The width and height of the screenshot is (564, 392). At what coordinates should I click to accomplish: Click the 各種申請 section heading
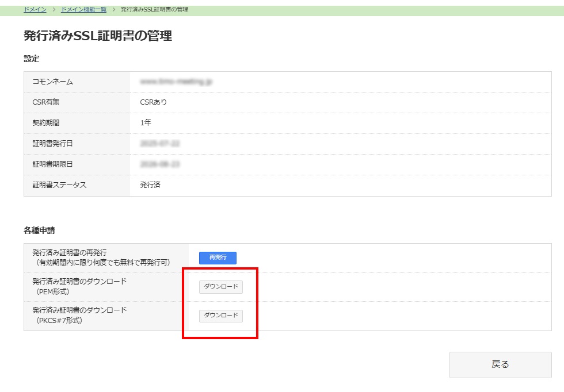(x=39, y=230)
